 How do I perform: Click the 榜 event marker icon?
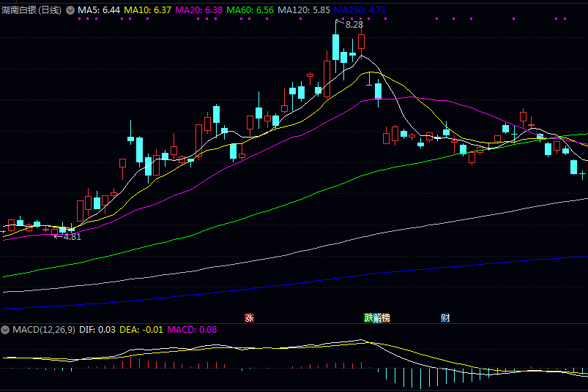[386, 318]
